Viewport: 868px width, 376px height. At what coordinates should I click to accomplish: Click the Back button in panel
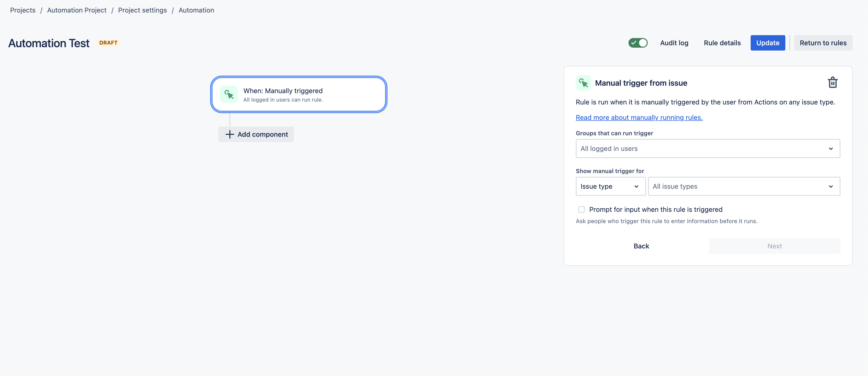pos(641,246)
